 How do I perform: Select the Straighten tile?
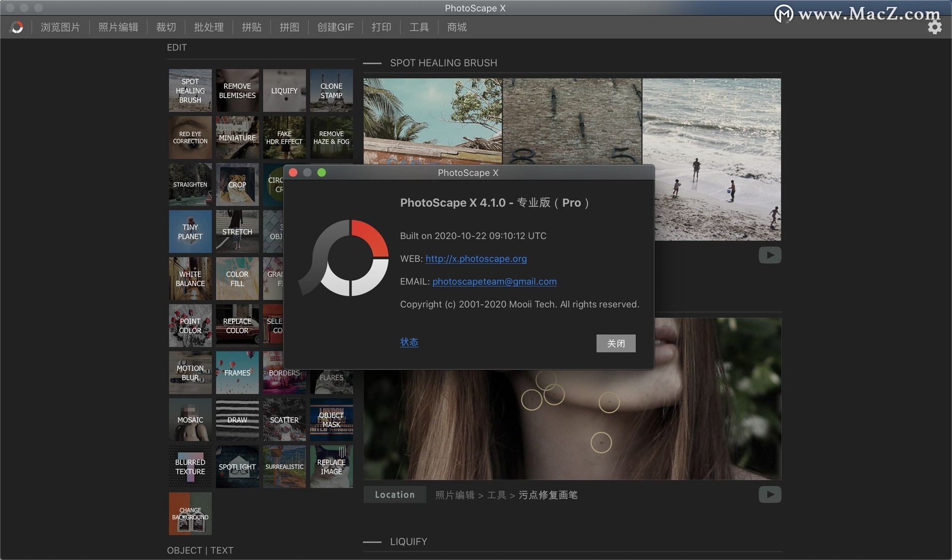click(x=190, y=184)
